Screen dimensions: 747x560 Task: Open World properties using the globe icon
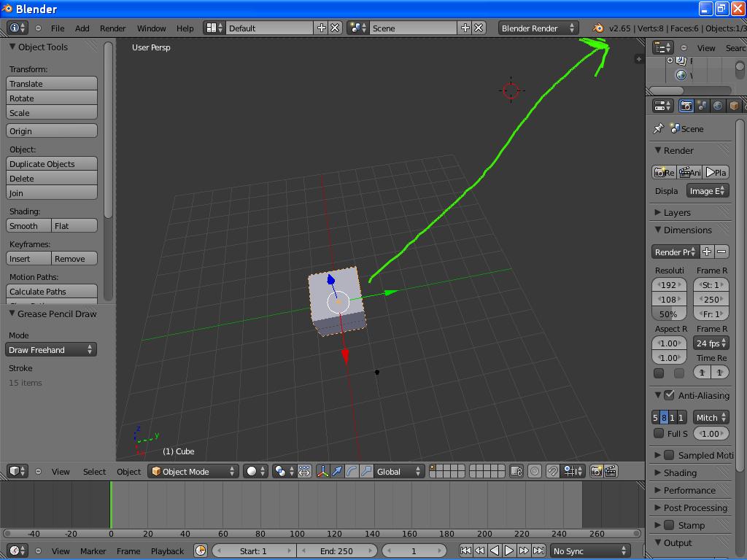pos(719,106)
